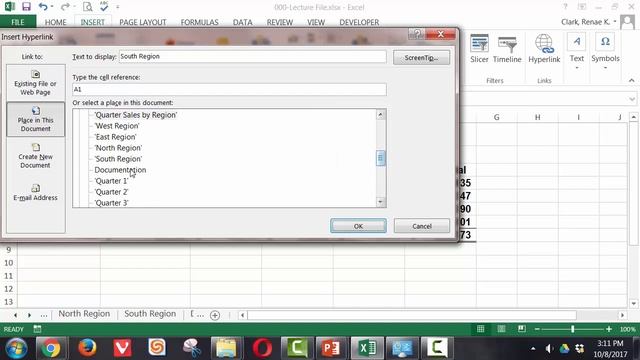Add a new sheet with plus icon
Screen dimensions: 640x360
coord(215,315)
